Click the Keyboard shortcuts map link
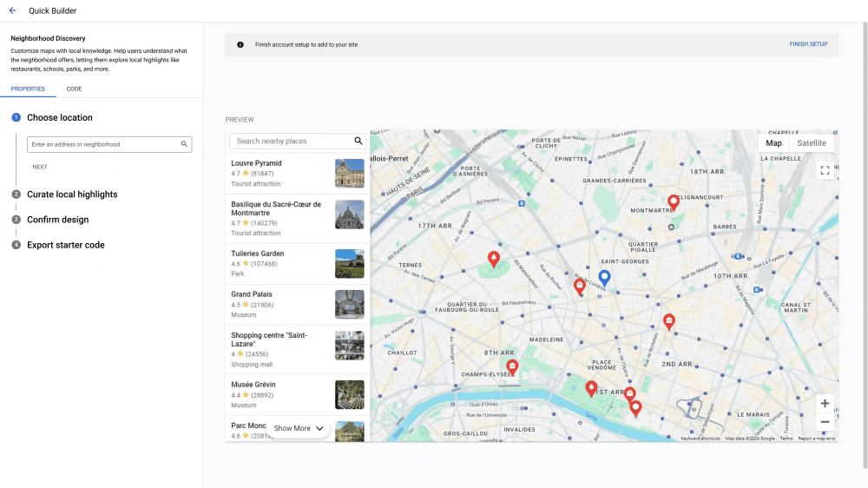The height and width of the screenshot is (488, 868). [700, 439]
